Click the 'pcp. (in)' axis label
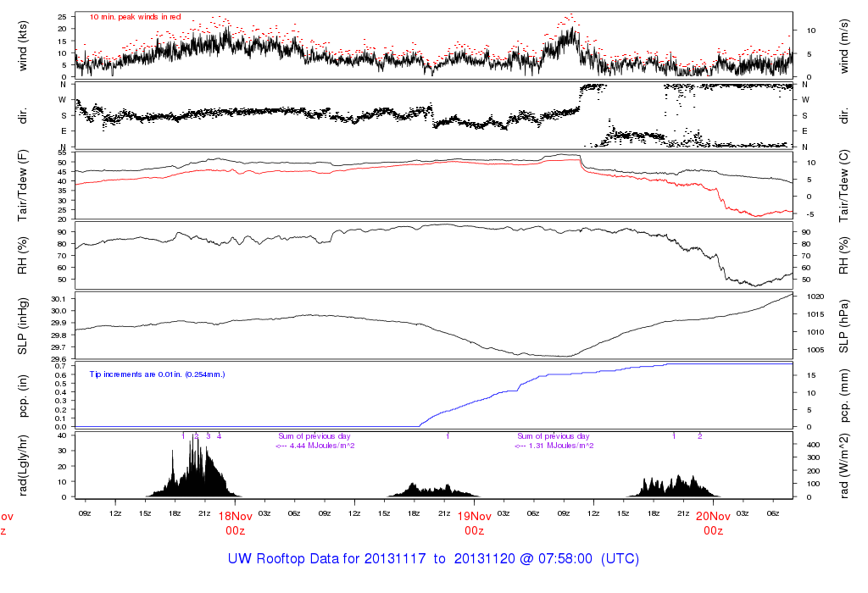 [x=22, y=396]
